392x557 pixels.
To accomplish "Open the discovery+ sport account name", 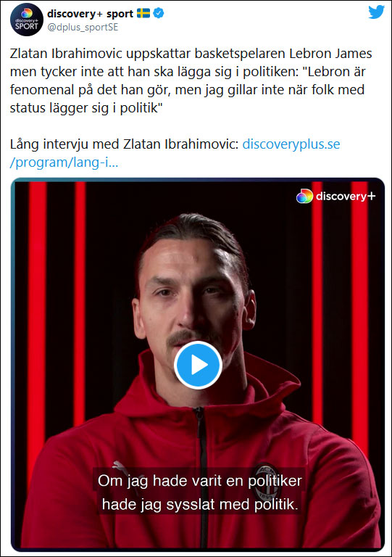I will pyautogui.click(x=90, y=14).
